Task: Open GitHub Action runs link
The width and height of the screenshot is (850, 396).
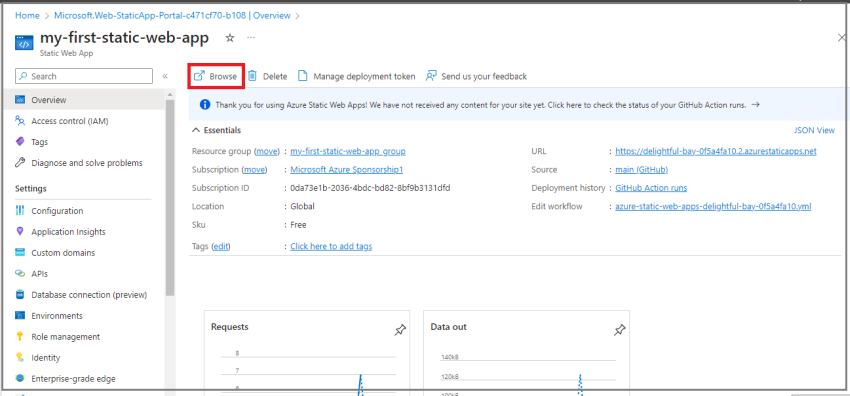Action: coord(651,188)
